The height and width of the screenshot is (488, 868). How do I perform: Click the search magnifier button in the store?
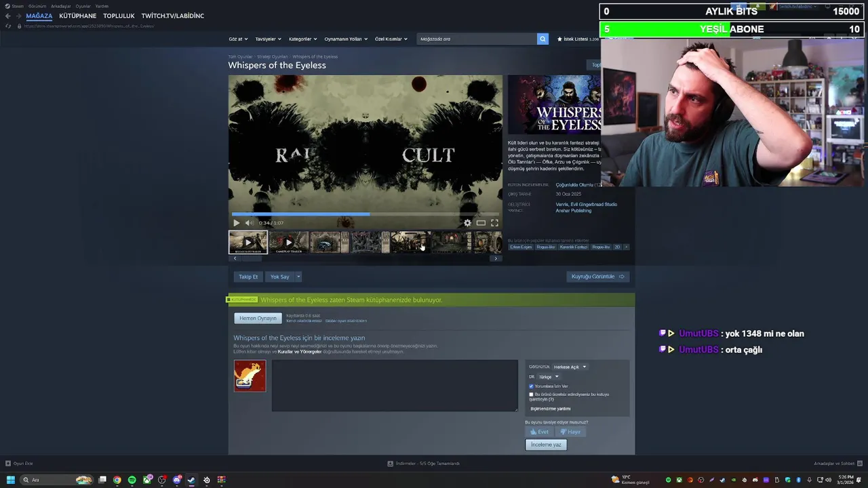(x=542, y=39)
